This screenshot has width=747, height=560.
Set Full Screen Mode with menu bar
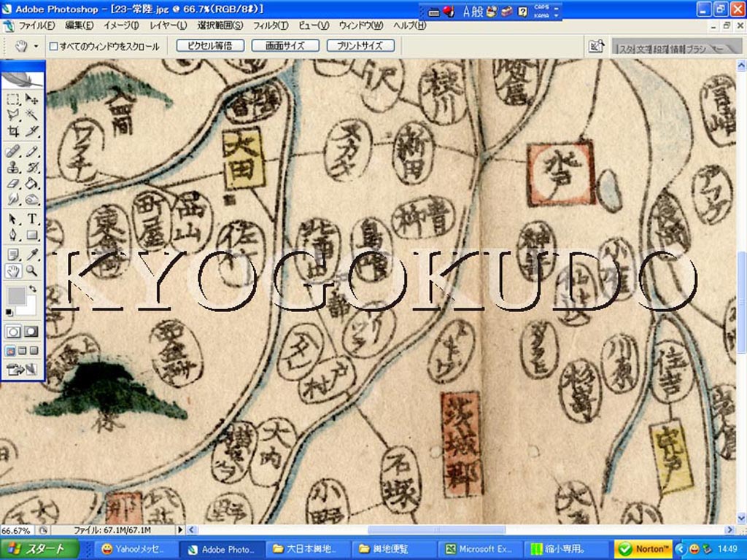[23, 351]
